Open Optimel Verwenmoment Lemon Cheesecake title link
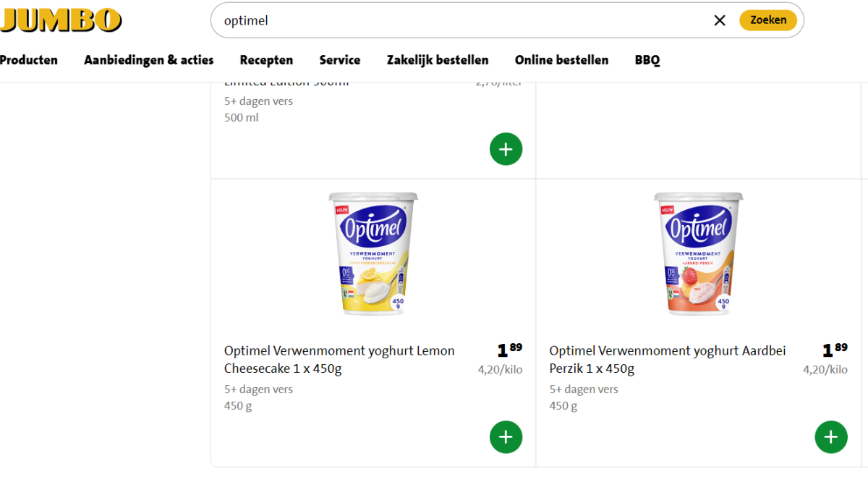 [x=339, y=359]
